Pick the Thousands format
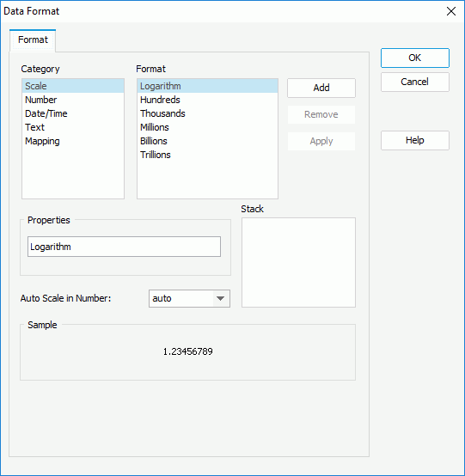Viewport: 465px width, 476px height. click(x=207, y=113)
